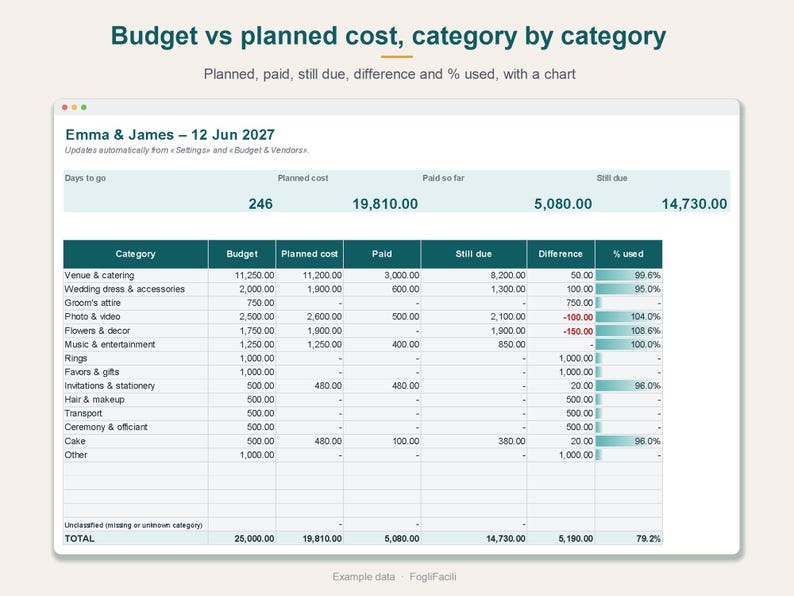Viewport: 794px width, 596px height.
Task: Click the 'Updates automatically' subtitle note
Action: 187,150
